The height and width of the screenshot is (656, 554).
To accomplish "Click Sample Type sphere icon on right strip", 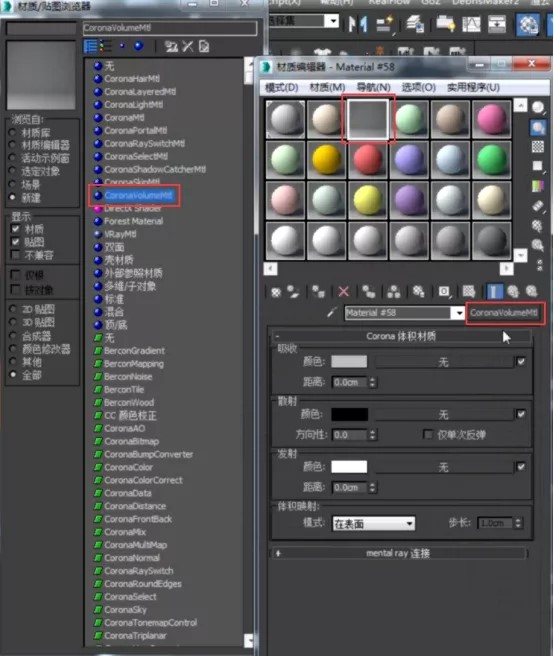I will [x=538, y=108].
